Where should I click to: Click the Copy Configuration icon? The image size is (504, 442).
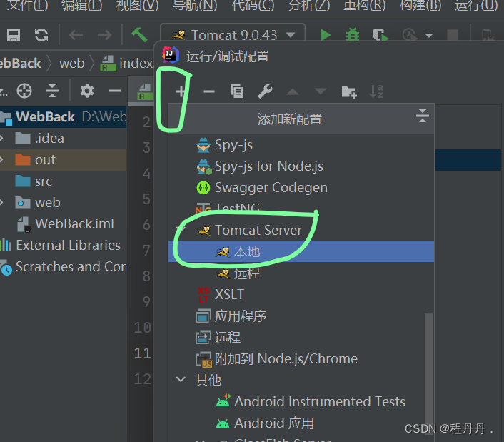pyautogui.click(x=237, y=91)
